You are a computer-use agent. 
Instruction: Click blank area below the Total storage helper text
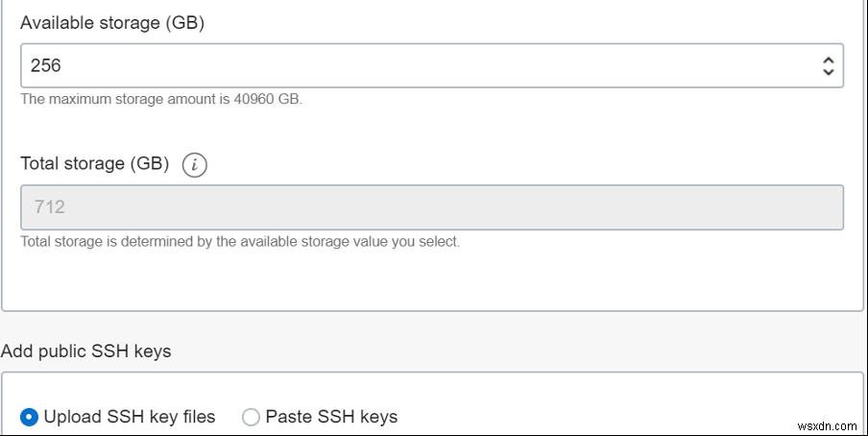click(431, 280)
